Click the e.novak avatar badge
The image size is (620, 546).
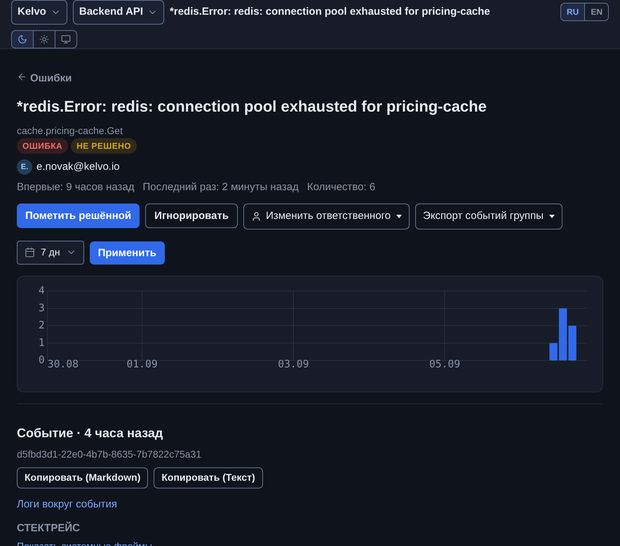(x=24, y=166)
